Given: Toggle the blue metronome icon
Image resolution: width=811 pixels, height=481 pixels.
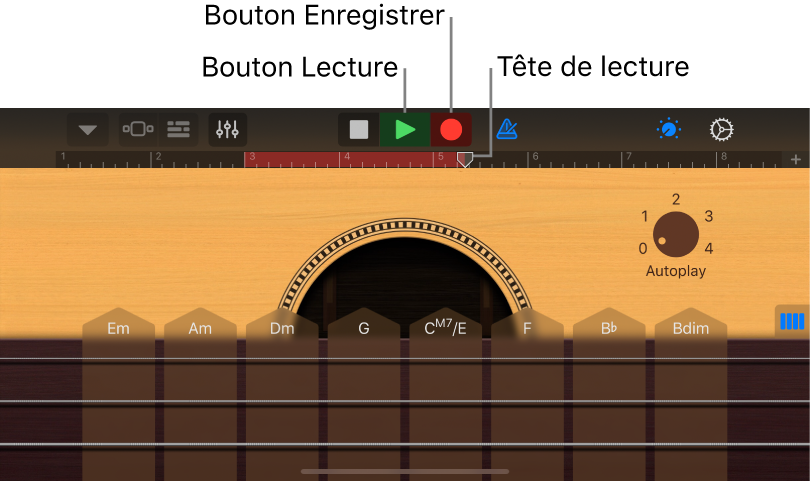Looking at the screenshot, I should tap(507, 129).
